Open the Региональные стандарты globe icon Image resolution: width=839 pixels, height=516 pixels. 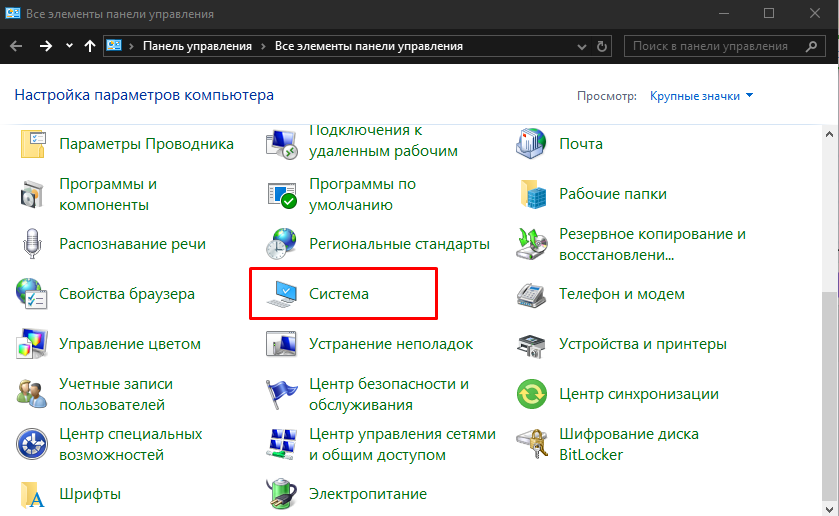282,244
